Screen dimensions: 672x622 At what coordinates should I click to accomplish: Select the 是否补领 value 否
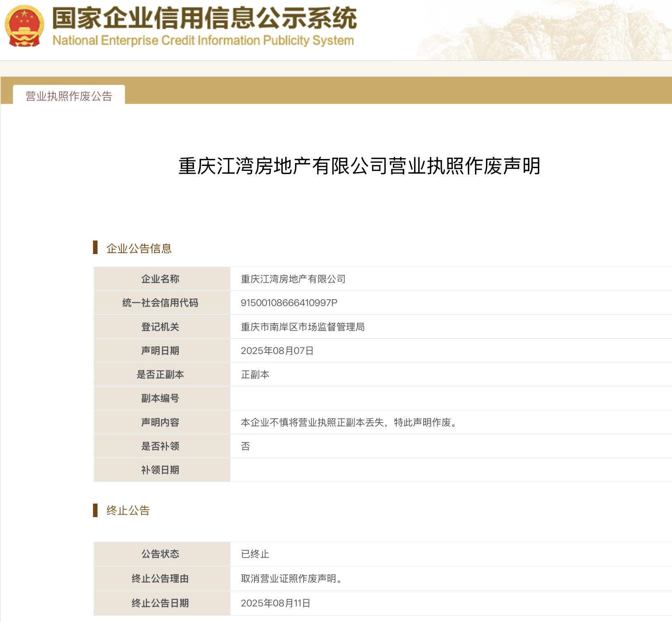(244, 446)
